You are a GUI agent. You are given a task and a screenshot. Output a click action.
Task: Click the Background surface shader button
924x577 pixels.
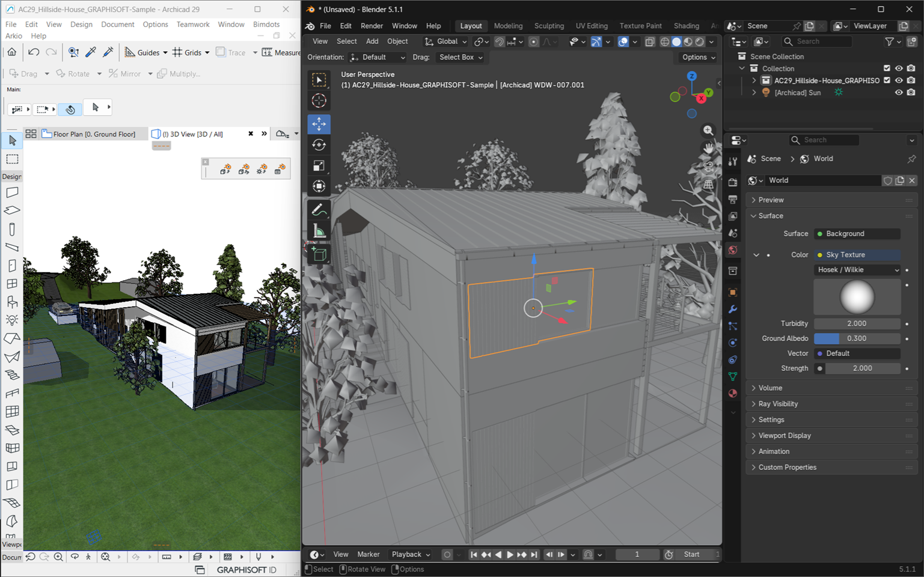click(x=857, y=234)
